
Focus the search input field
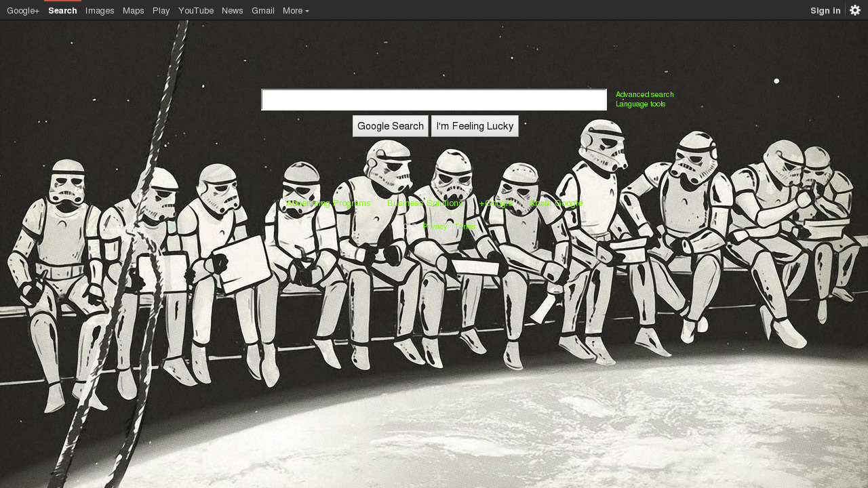(434, 100)
